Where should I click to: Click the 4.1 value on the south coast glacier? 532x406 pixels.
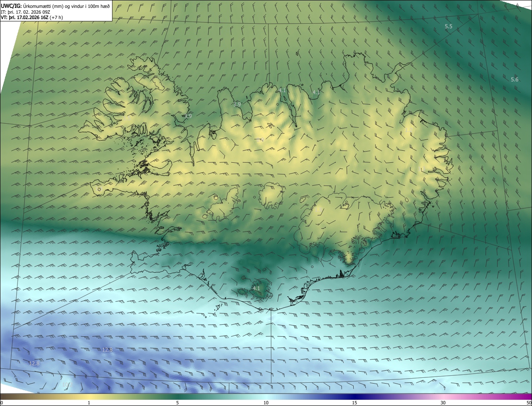[256, 288]
